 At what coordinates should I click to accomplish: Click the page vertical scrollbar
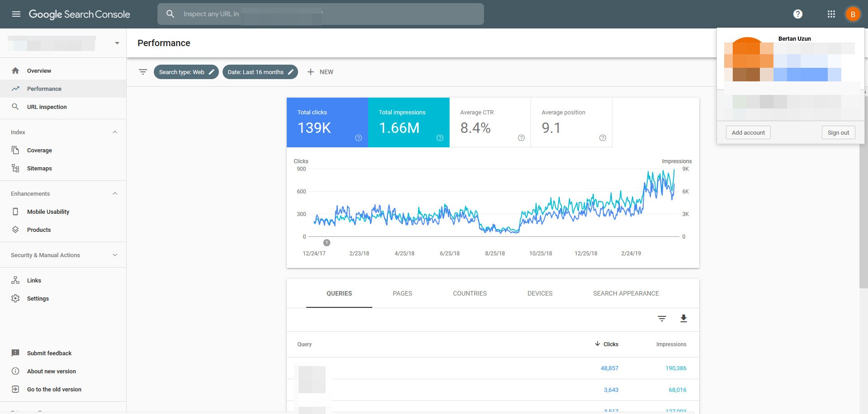pos(863,192)
